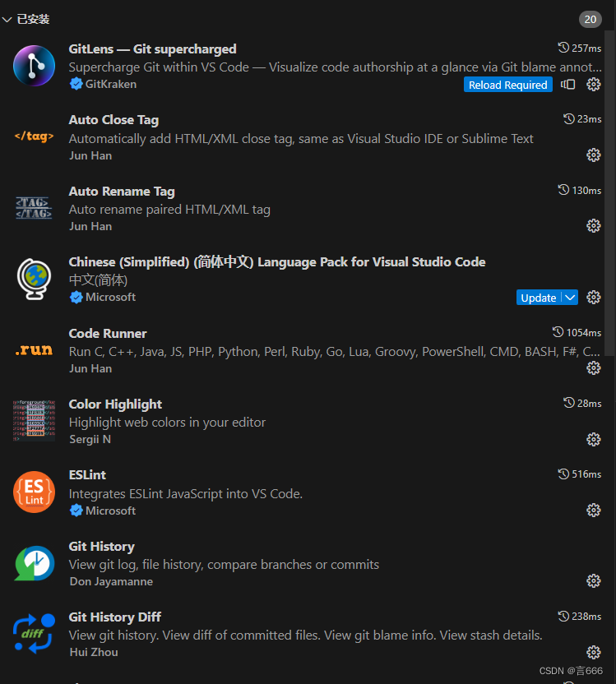Select the GitLens — Git supercharged title
The height and width of the screenshot is (684, 616).
pyautogui.click(x=153, y=49)
